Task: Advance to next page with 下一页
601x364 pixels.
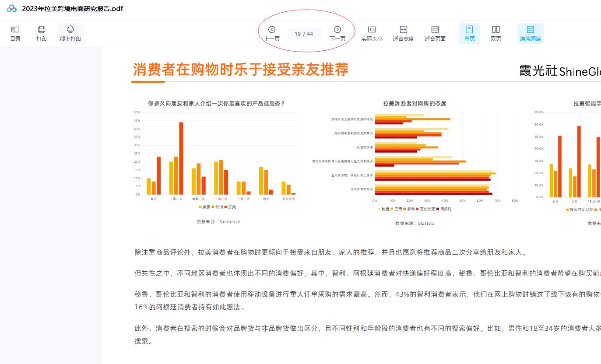Action: (337, 33)
